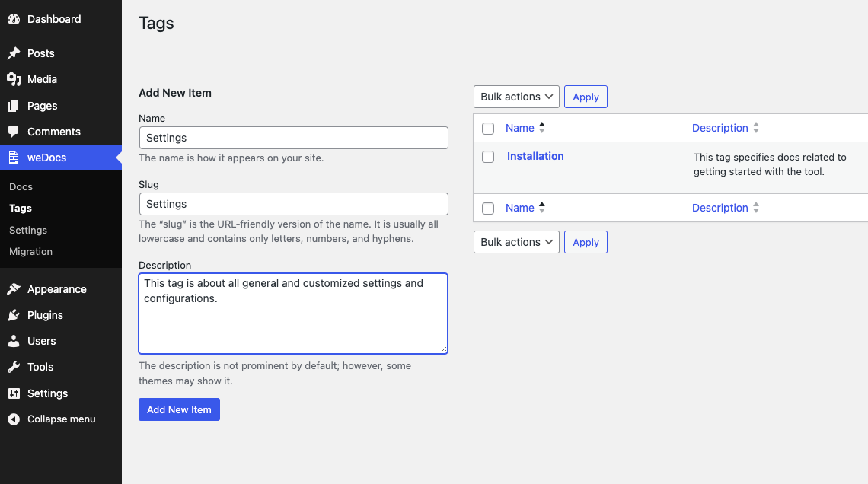Click the Plugins plug icon
The width and height of the screenshot is (868, 484).
pos(14,315)
